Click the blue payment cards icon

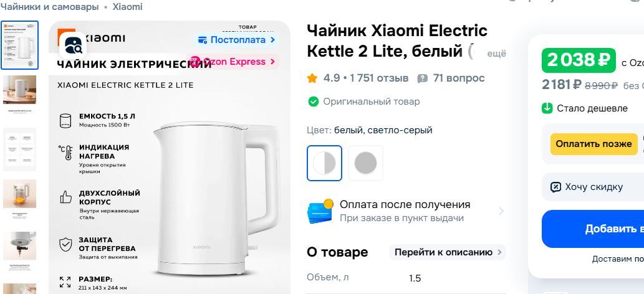[x=320, y=211]
